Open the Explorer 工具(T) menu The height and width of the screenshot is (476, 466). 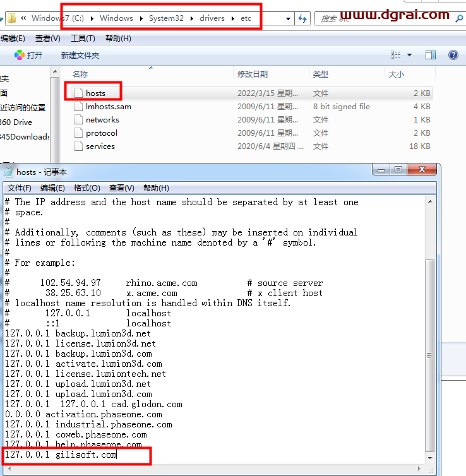pos(83,39)
